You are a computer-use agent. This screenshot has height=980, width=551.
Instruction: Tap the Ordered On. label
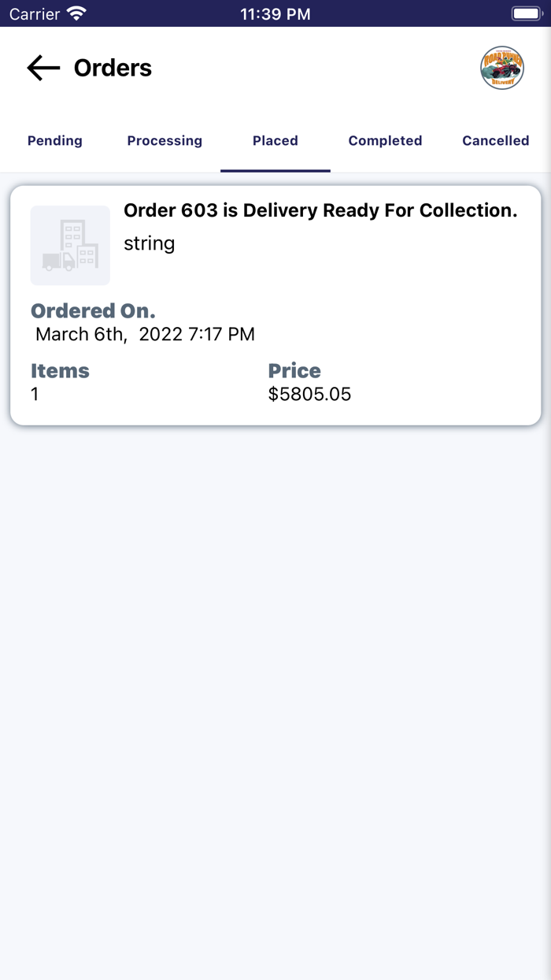pyautogui.click(x=93, y=311)
